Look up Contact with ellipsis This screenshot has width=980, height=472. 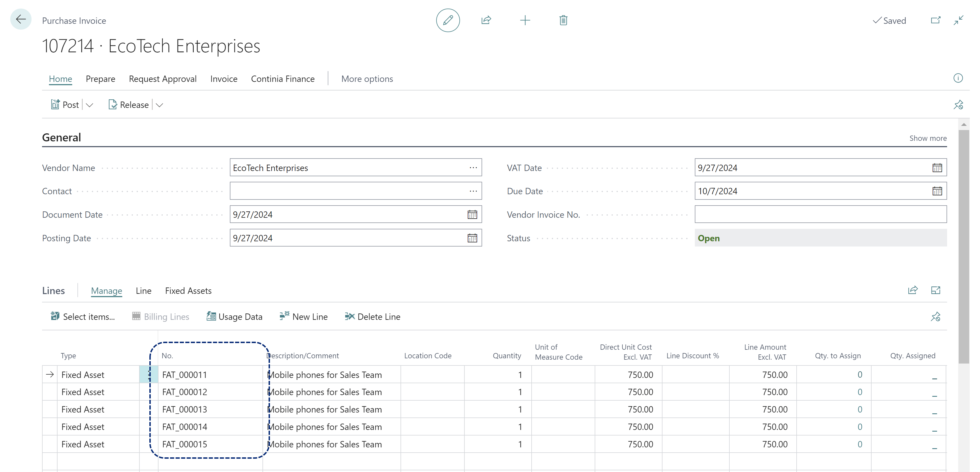(x=473, y=191)
